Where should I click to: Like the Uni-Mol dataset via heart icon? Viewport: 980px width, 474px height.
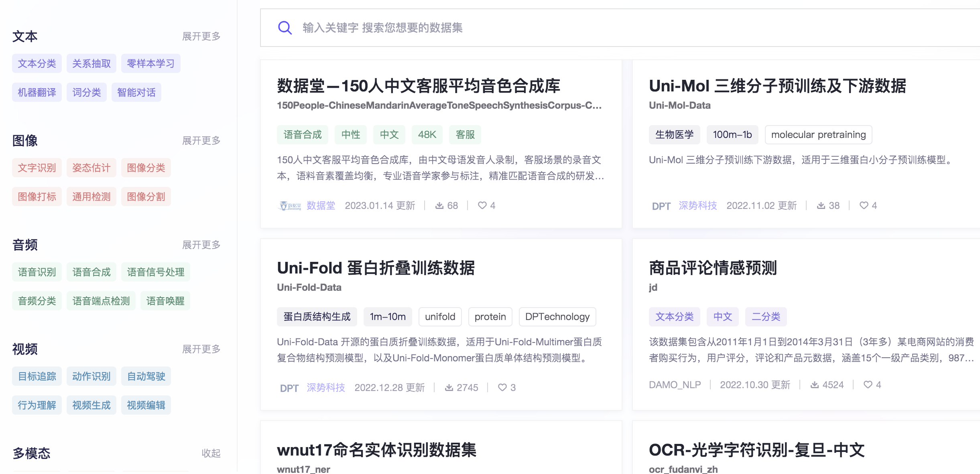[864, 206]
